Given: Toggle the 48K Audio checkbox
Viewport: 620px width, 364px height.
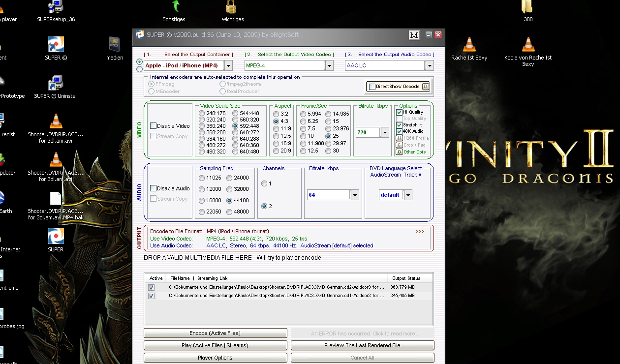Looking at the screenshot, I should click(x=399, y=131).
